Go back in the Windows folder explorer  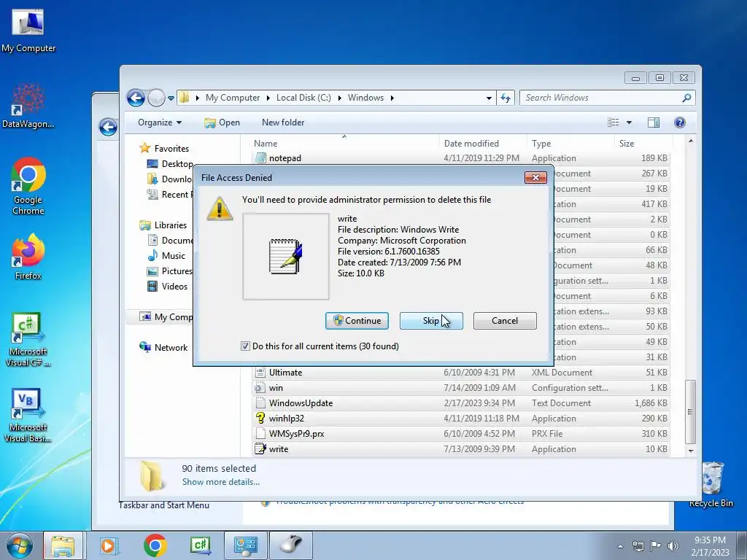coord(136,98)
